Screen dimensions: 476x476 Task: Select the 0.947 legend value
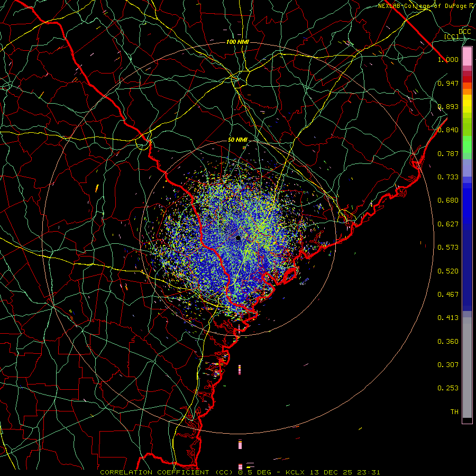(448, 83)
